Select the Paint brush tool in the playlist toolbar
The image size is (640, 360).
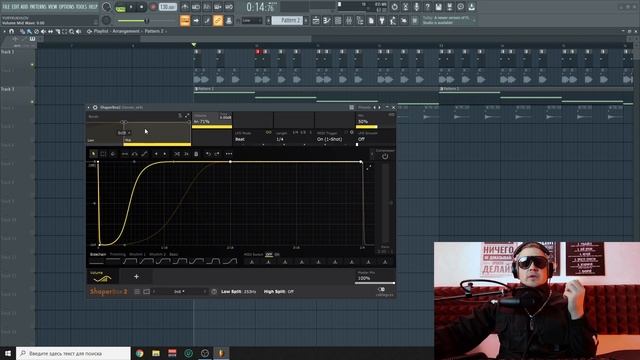coord(29,31)
